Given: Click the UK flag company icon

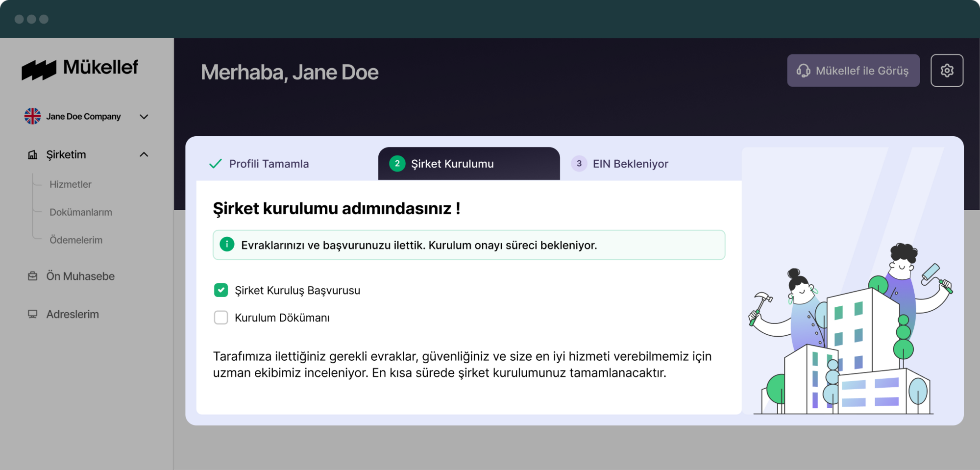Looking at the screenshot, I should pos(33,116).
